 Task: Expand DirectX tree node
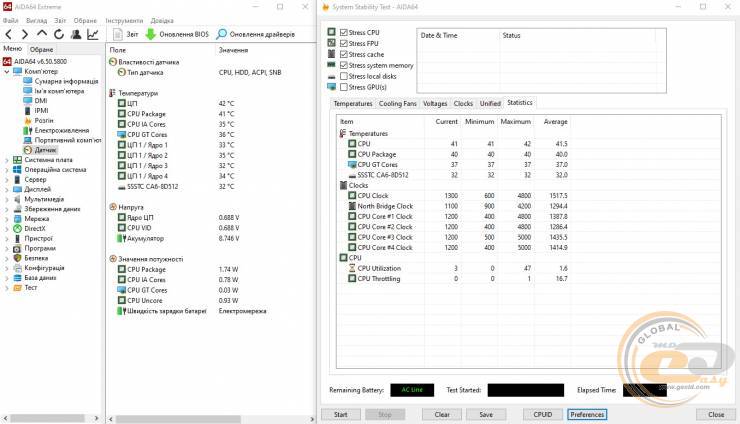point(7,229)
